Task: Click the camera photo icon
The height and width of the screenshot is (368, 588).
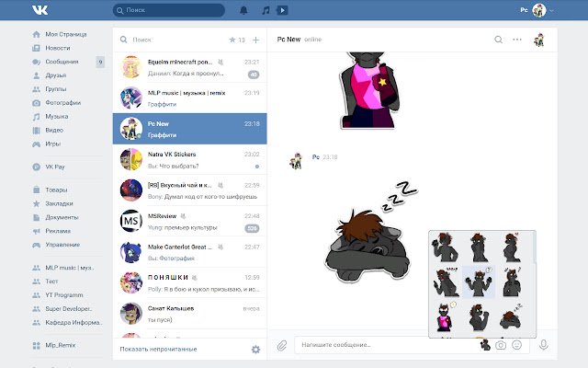Action: (x=501, y=345)
